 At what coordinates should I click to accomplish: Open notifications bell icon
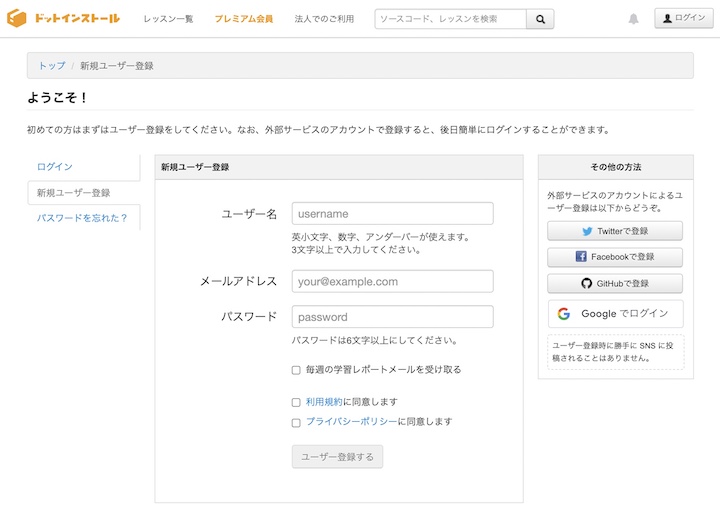click(x=633, y=19)
